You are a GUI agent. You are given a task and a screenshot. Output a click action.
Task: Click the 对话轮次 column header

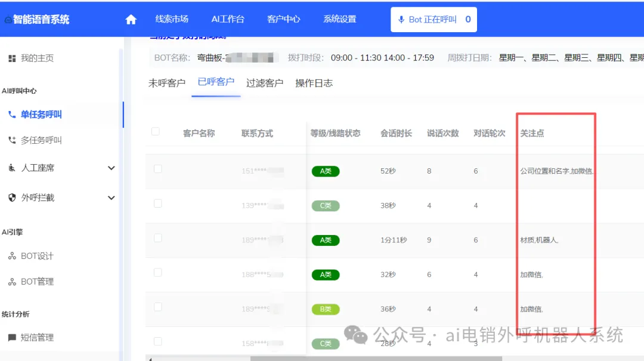(x=489, y=133)
